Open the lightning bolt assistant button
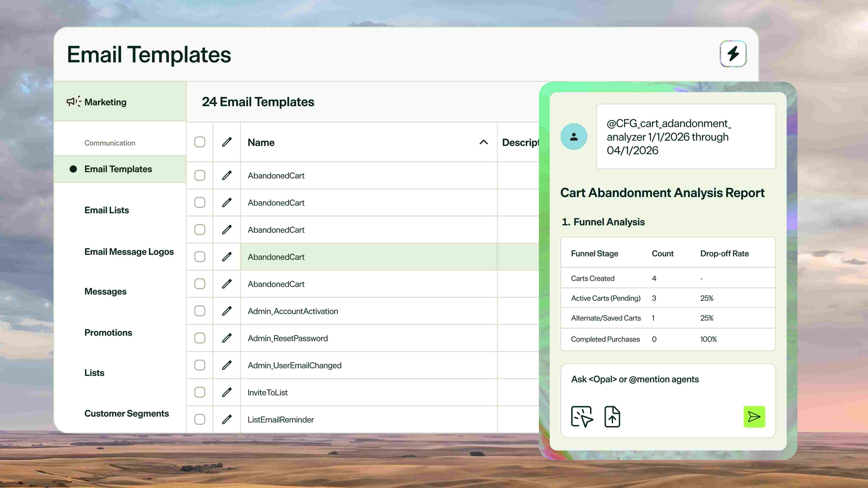 (733, 54)
